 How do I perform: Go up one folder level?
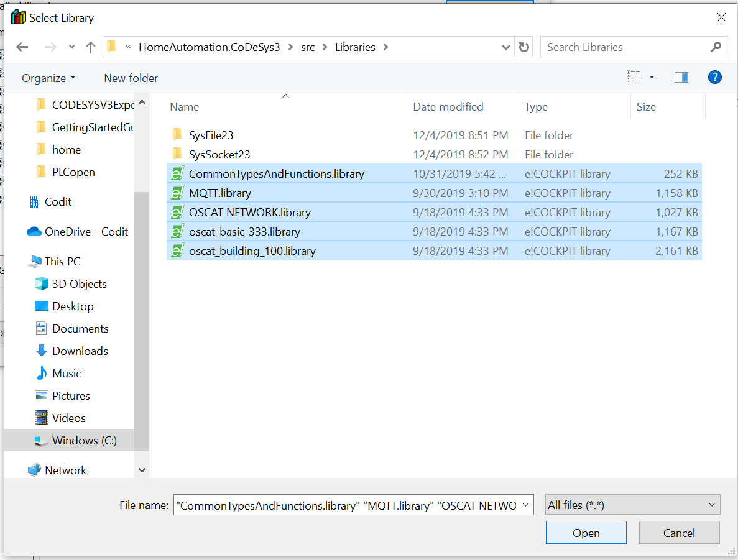[90, 47]
